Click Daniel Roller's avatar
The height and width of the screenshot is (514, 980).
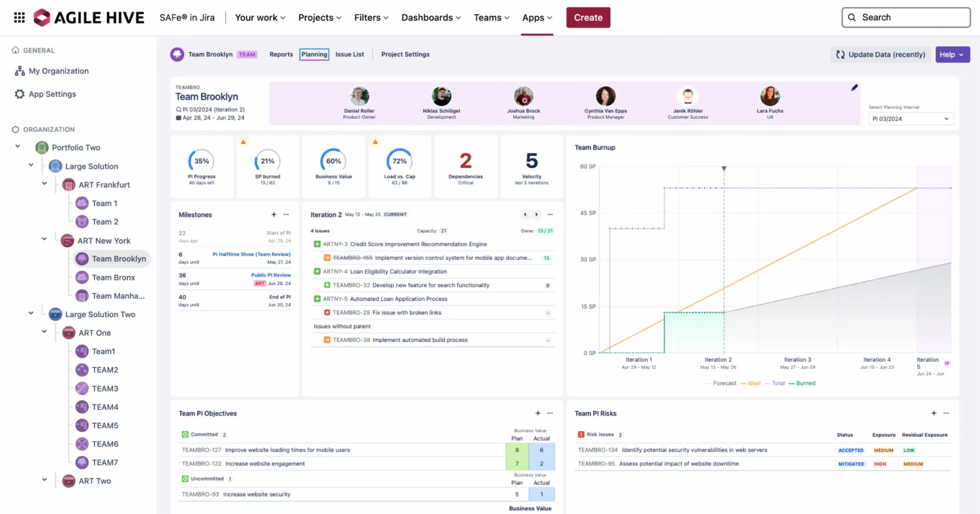pos(359,96)
